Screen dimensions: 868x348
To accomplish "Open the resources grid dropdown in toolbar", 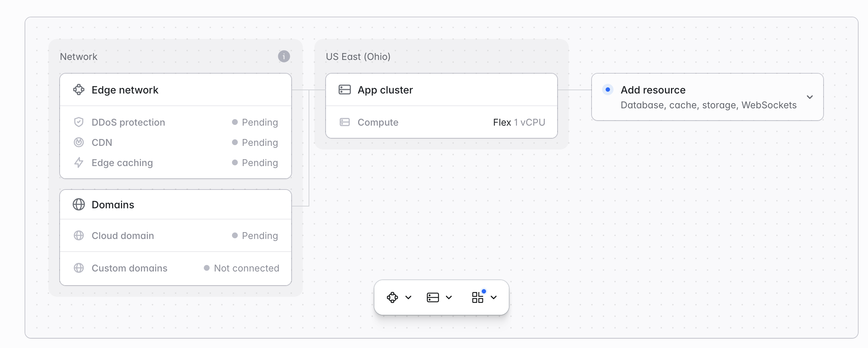I will coord(484,297).
